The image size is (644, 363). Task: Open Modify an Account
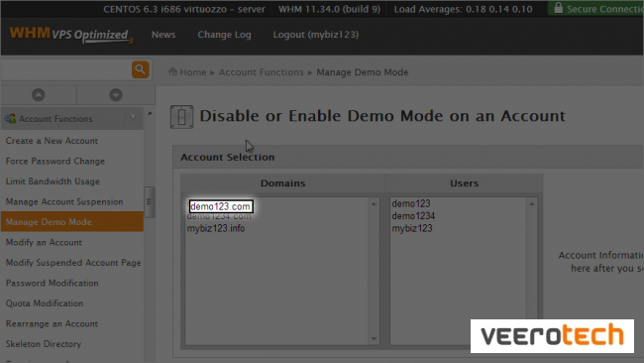click(x=44, y=243)
